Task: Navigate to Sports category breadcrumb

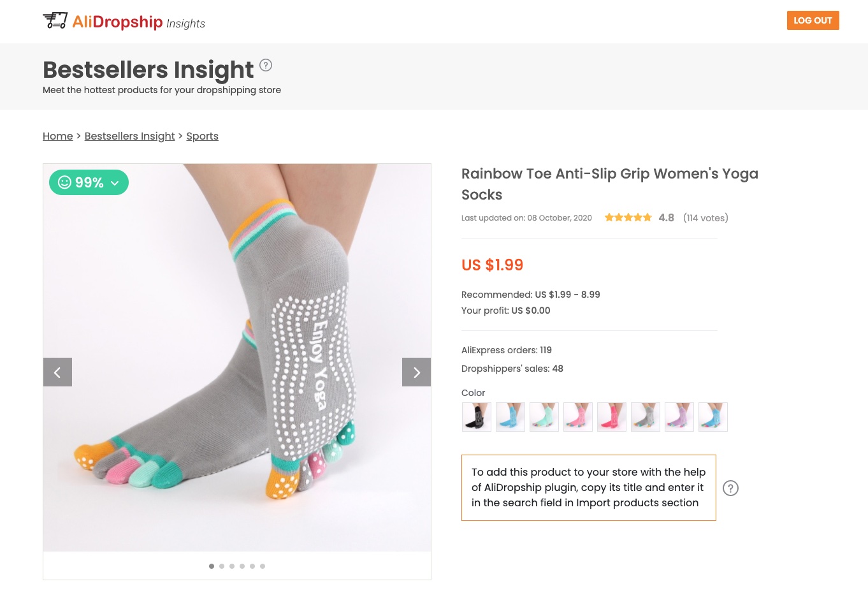Action: (202, 136)
